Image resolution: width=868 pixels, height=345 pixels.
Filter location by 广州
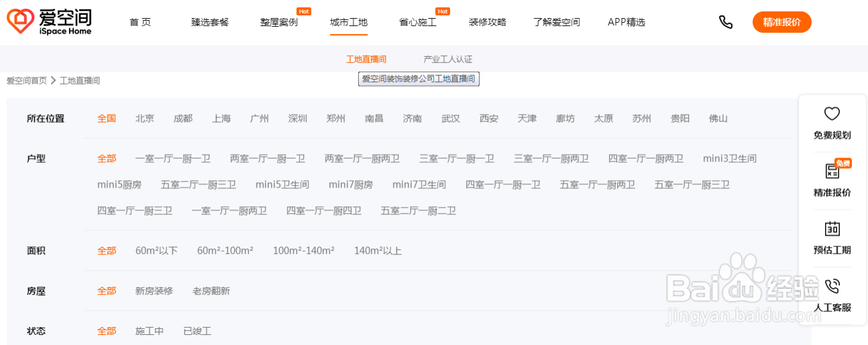tap(260, 119)
